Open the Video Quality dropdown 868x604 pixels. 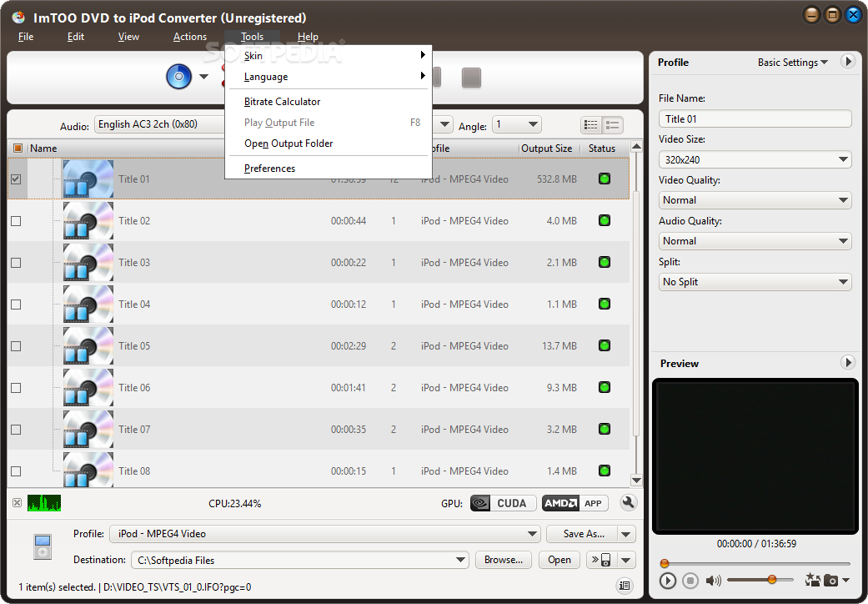point(755,200)
